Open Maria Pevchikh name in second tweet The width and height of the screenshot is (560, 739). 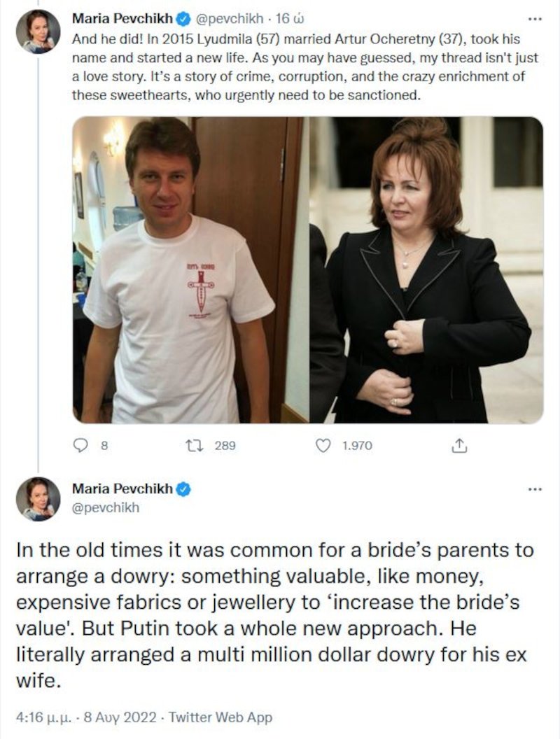[x=122, y=489]
